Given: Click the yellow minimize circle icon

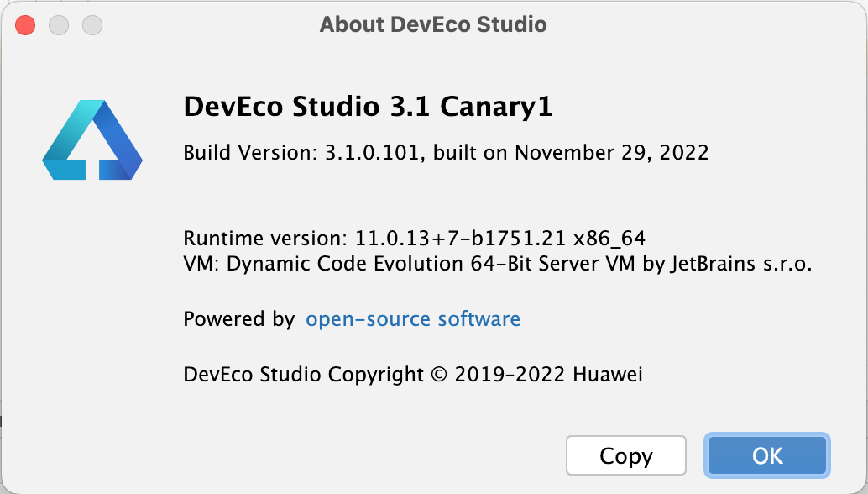Looking at the screenshot, I should point(58,25).
